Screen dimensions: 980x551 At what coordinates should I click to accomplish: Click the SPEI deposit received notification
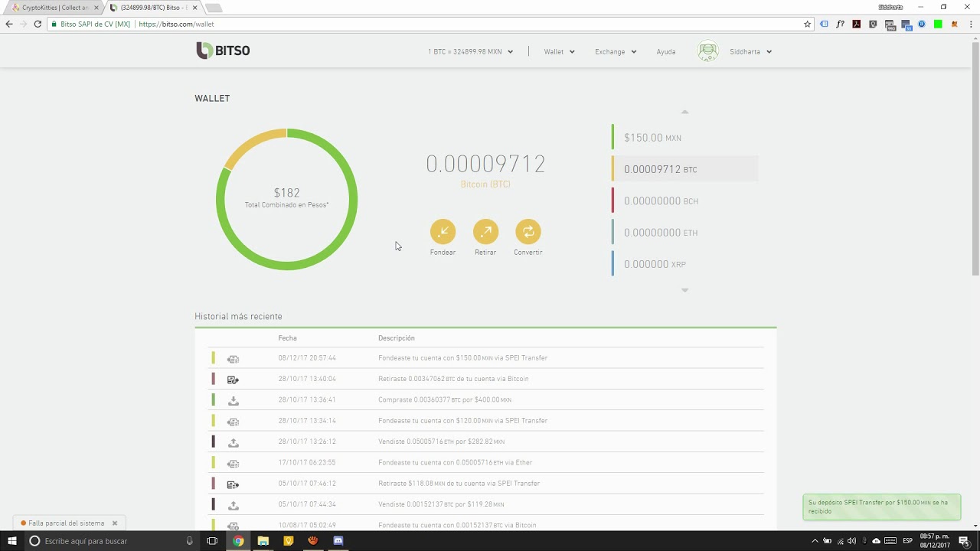click(881, 507)
